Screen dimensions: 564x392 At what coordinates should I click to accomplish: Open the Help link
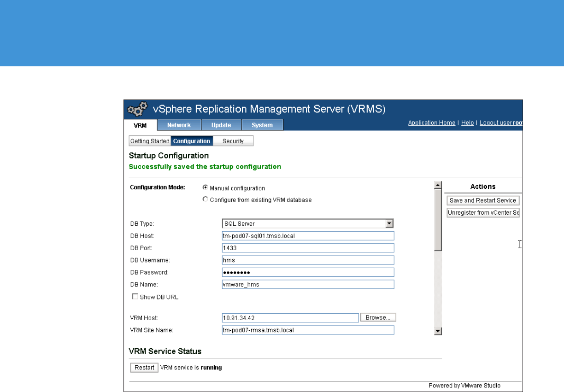[467, 123]
